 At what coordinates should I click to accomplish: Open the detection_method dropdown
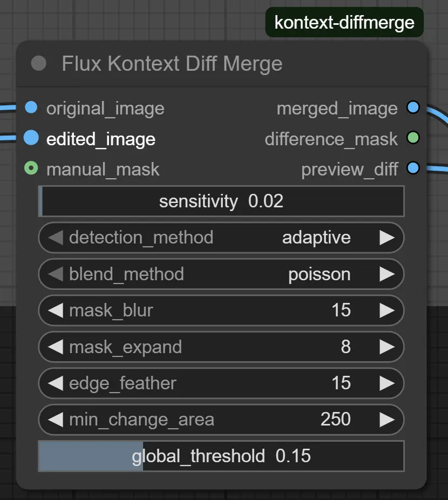pyautogui.click(x=221, y=238)
